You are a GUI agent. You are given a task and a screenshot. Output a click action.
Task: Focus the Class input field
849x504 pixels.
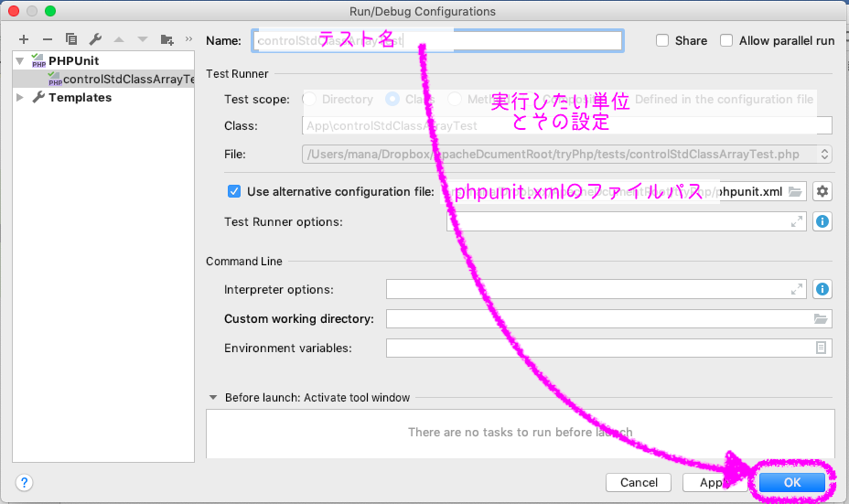567,125
